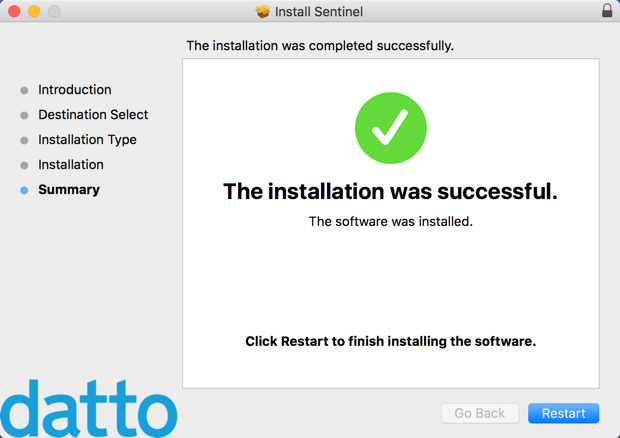Select the Summary step
Viewport: 620px width, 438px height.
coord(68,190)
